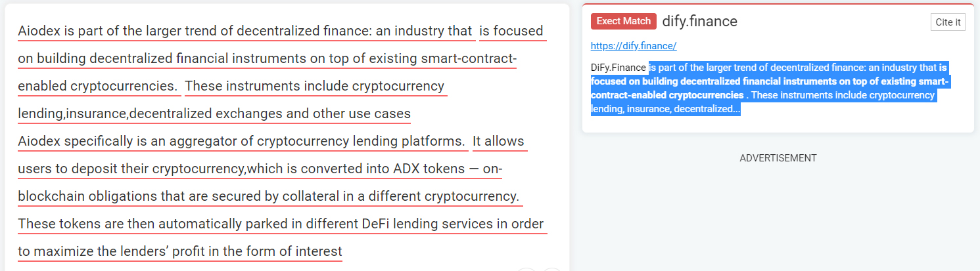Select the dify.finance result title

pos(699,21)
